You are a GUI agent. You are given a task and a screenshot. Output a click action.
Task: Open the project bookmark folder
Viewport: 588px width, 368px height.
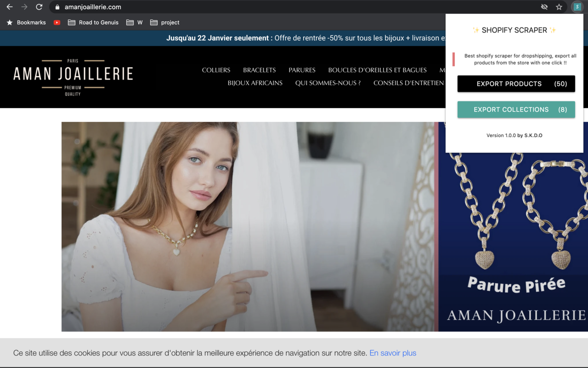pos(164,22)
